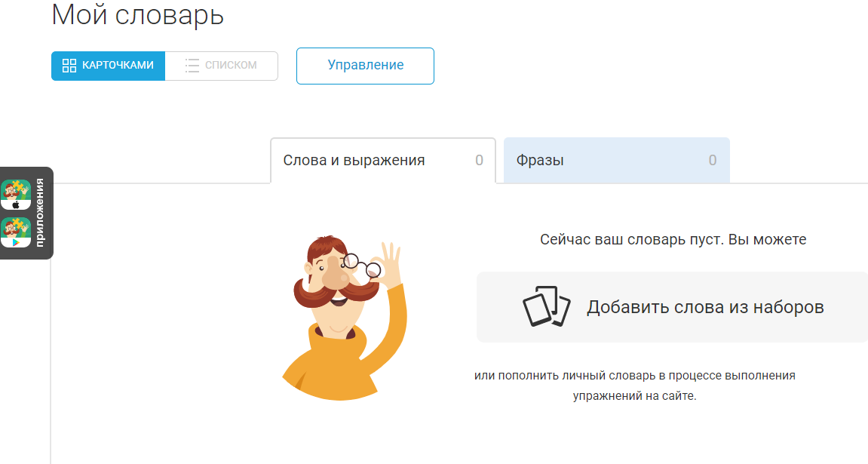Screen dimensions: 868x464
Task: Click the grid icon in the Карточками button
Action: click(x=69, y=66)
